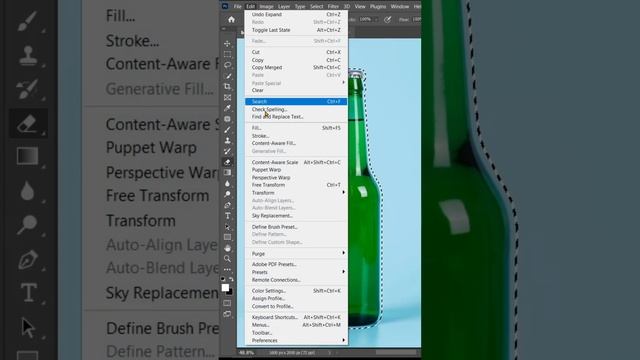Open the View menu
This screenshot has width=640, height=360.
coord(360,7)
